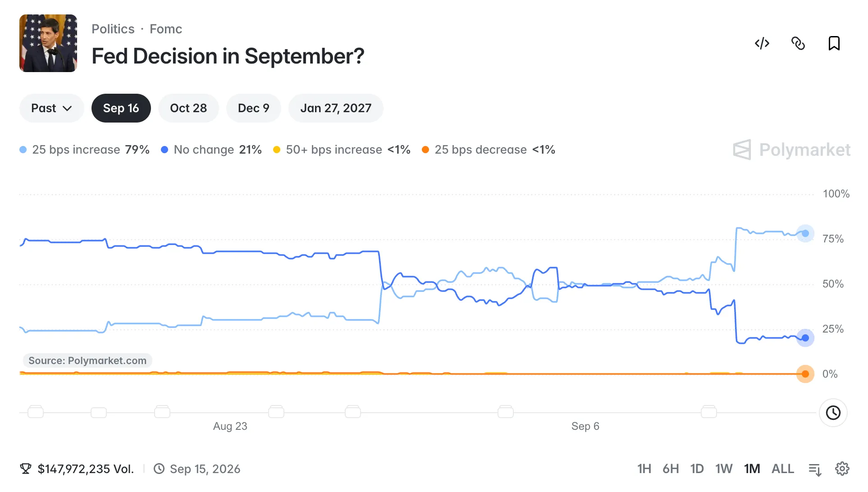Toggle the 25 bps decrease legend series
This screenshot has height=492, width=868.
(489, 150)
